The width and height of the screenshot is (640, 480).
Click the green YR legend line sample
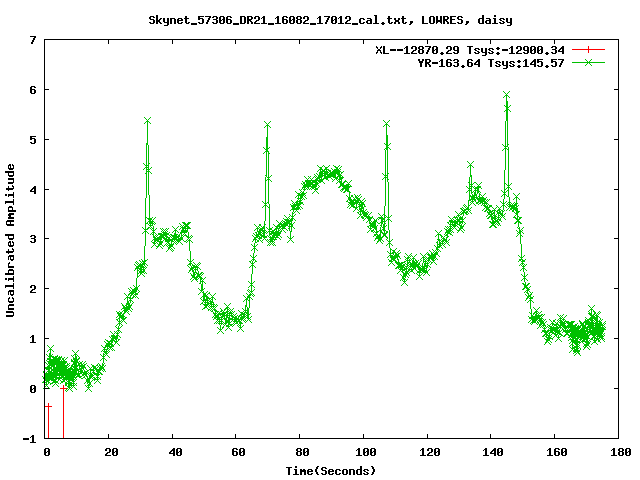coord(588,62)
